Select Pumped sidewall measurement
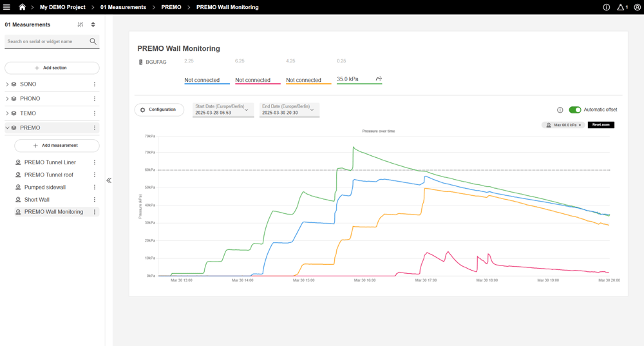Viewport: 644px width, 346px height. [45, 187]
